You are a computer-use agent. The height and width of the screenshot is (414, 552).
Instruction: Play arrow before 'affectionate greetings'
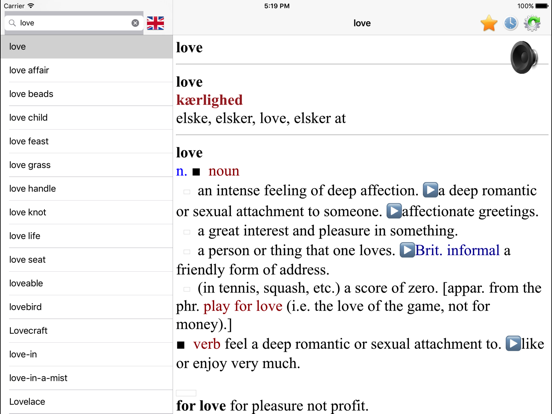pyautogui.click(x=394, y=211)
